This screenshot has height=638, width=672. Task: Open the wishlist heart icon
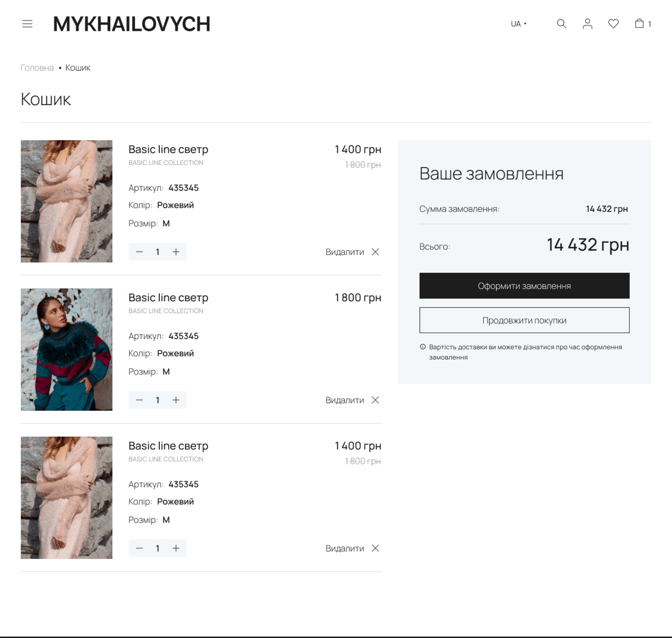tap(613, 24)
